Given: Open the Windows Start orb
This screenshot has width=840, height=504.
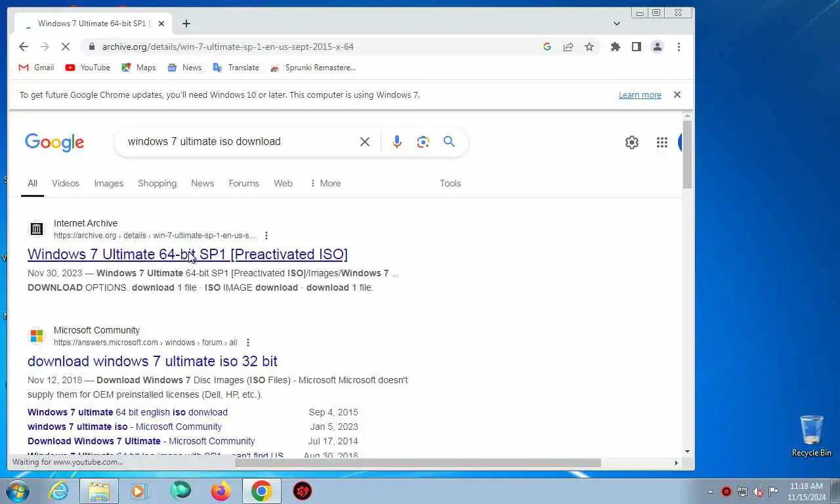Looking at the screenshot, I should coord(17,491).
